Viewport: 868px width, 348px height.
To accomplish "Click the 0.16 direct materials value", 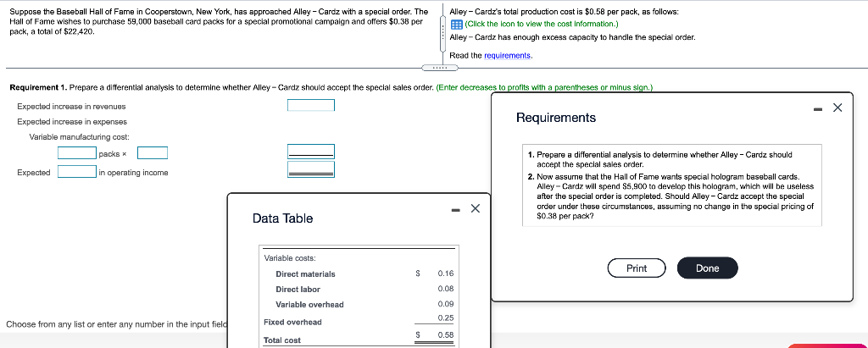I will pyautogui.click(x=445, y=273).
